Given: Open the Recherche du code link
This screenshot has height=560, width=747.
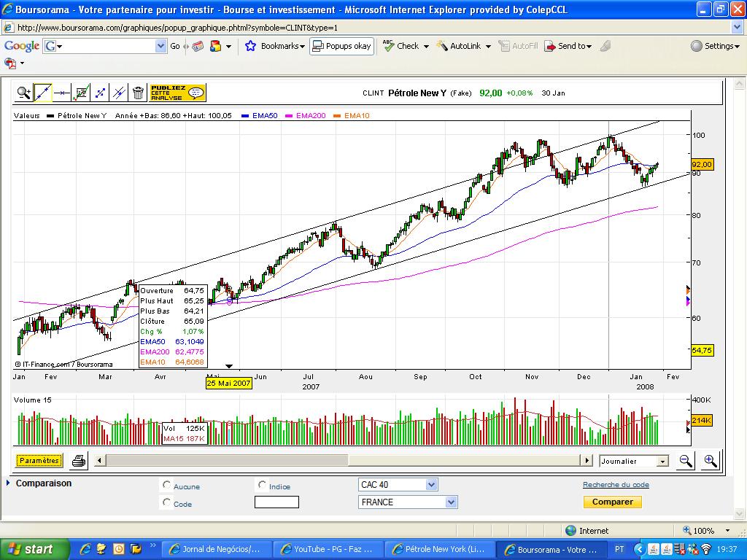Looking at the screenshot, I should 616,485.
